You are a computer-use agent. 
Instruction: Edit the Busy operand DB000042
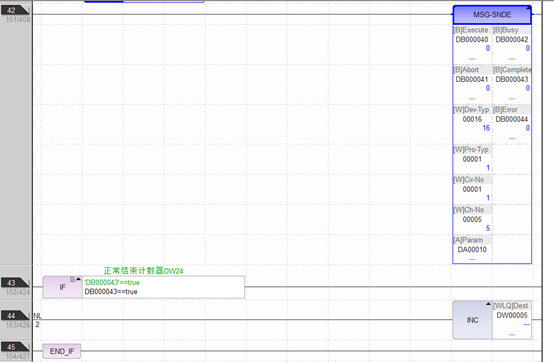click(x=512, y=40)
